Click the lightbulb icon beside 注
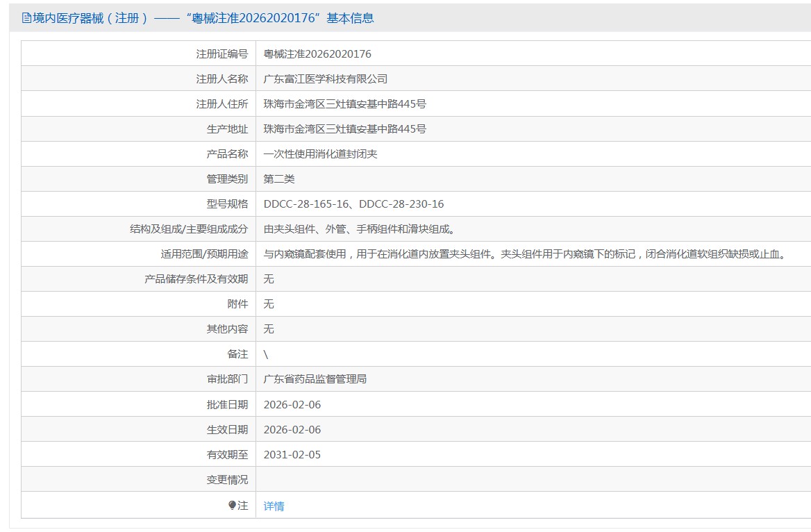The width and height of the screenshot is (811, 532). coord(233,506)
